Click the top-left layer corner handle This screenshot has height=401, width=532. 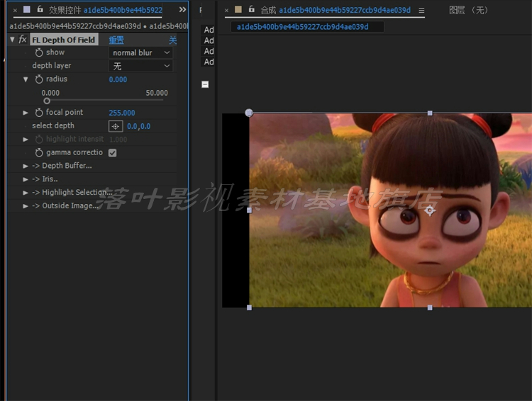coord(249,113)
